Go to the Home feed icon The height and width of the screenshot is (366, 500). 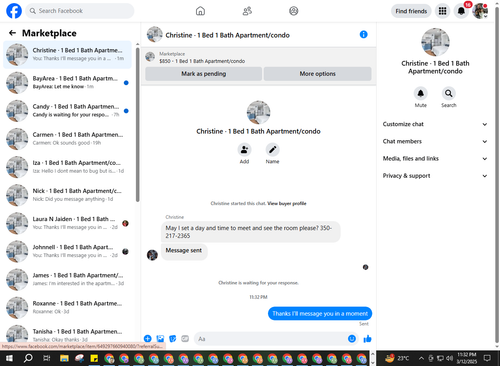pyautogui.click(x=200, y=11)
